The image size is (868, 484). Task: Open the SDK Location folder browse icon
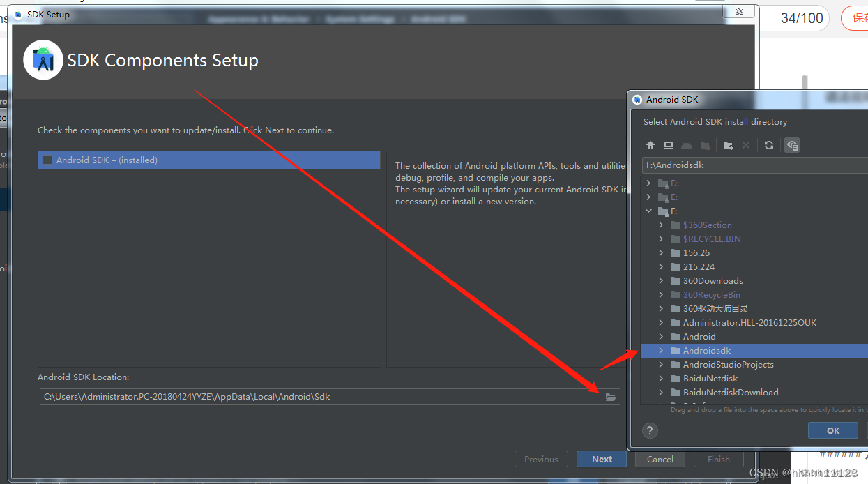[x=611, y=397]
